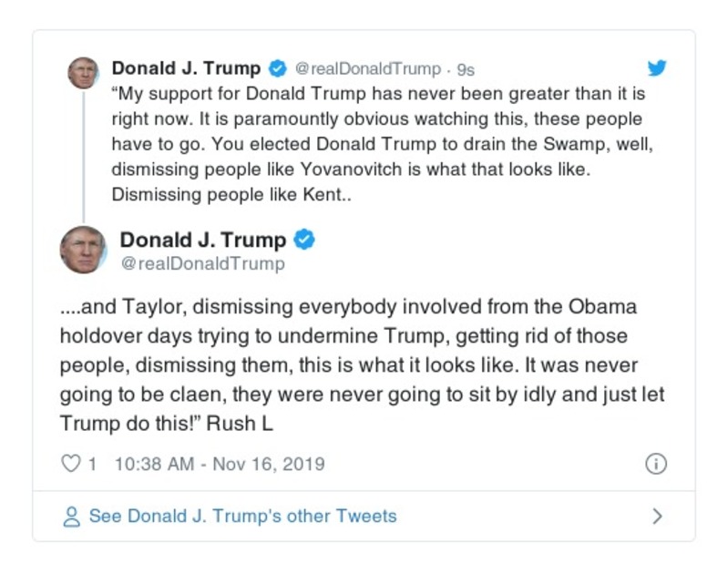Open See Donald J. Trump's other Tweets

[x=242, y=517]
